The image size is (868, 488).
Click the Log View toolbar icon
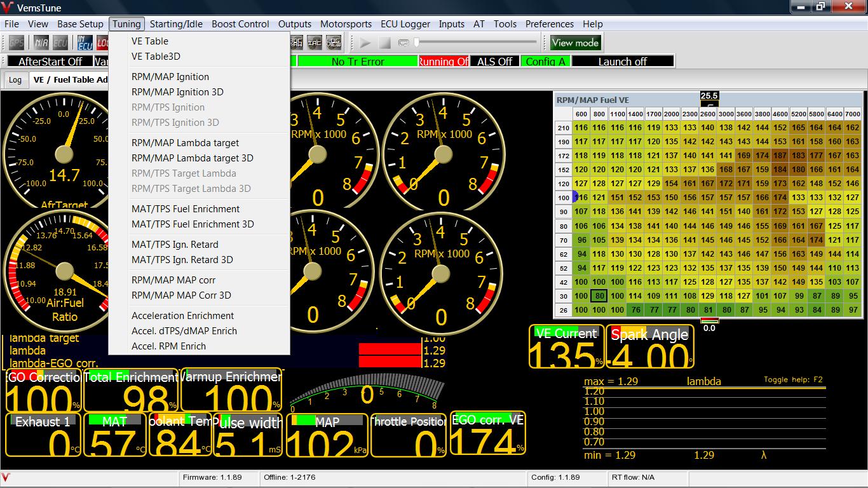click(x=334, y=43)
